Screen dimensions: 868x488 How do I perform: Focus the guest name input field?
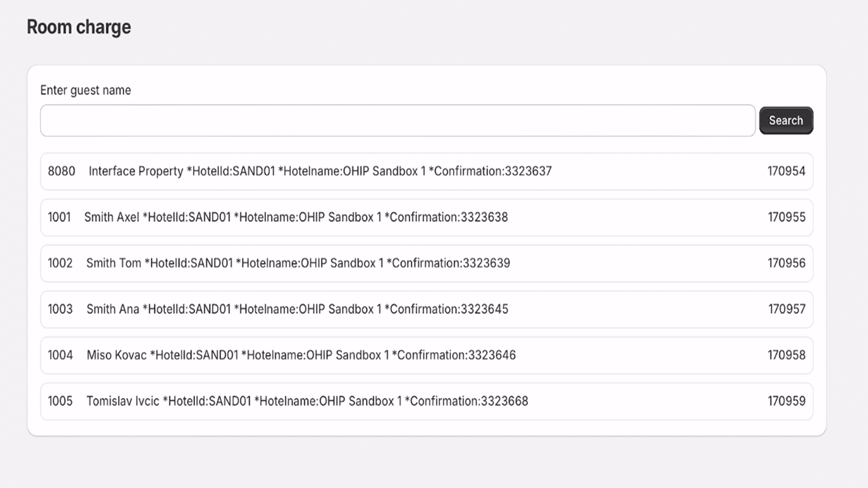pos(397,120)
